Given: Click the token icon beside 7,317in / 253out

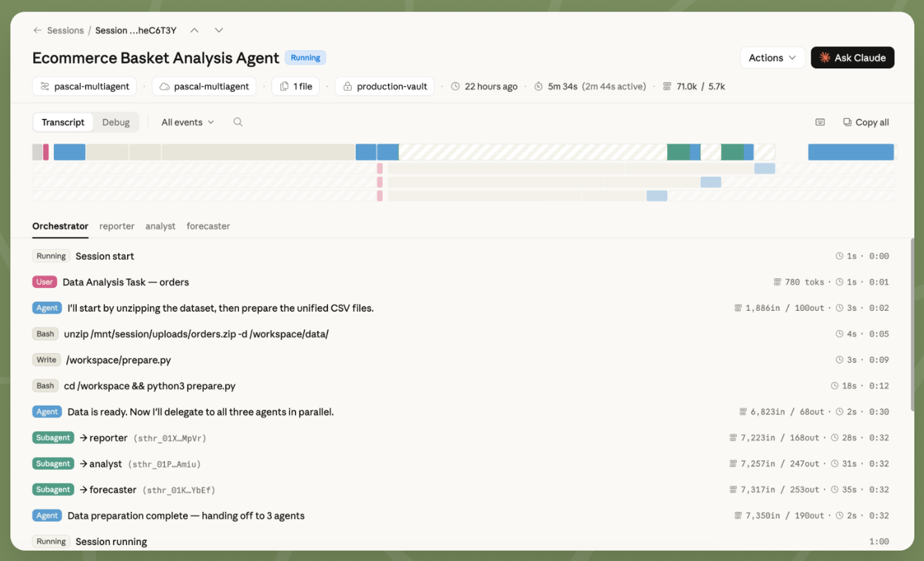Looking at the screenshot, I should (733, 490).
